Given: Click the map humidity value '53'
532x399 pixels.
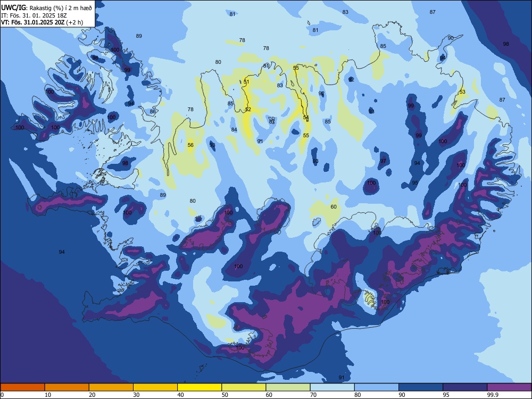Looking at the screenshot, I should click(x=462, y=92).
